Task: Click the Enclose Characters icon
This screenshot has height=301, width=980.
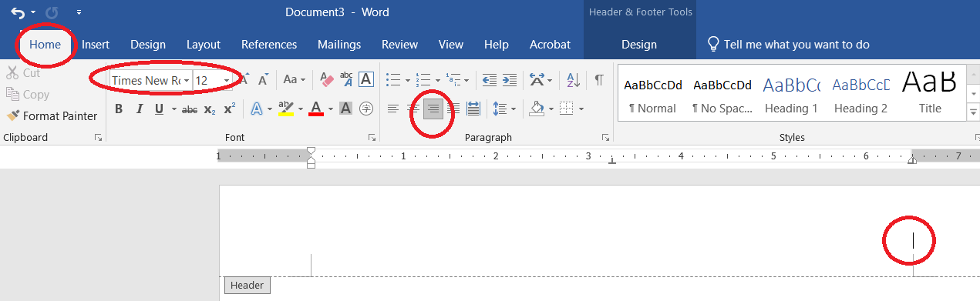Action: click(x=366, y=109)
